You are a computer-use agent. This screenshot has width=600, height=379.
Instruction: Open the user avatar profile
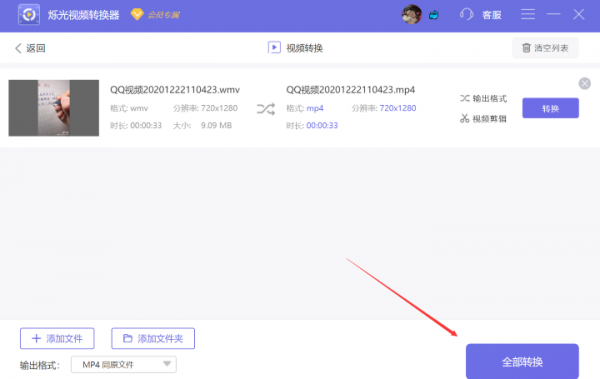[x=412, y=15]
